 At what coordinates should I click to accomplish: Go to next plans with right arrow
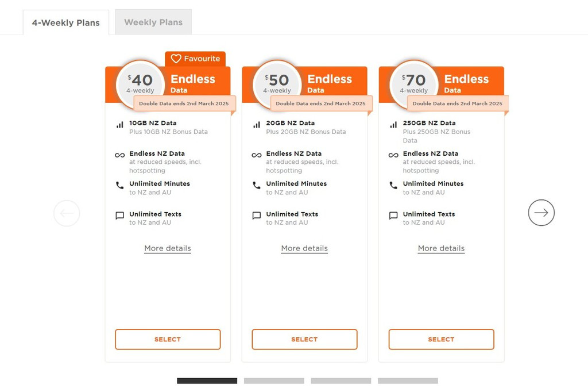541,213
